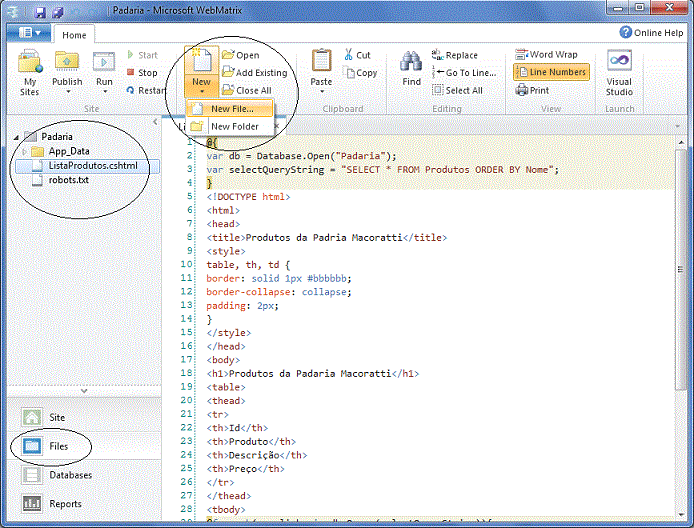Toggle Line Numbers view option

[x=551, y=72]
